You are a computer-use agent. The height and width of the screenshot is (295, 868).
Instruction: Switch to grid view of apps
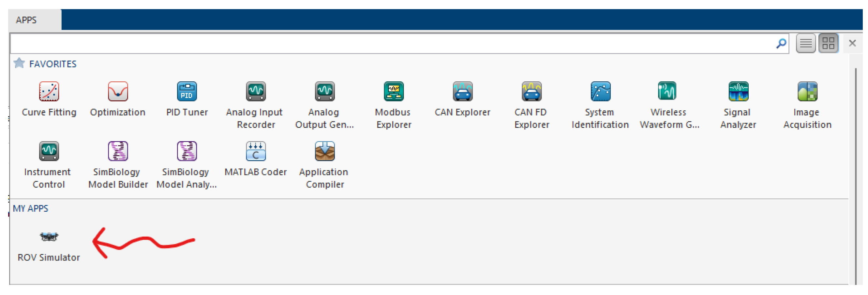click(828, 43)
